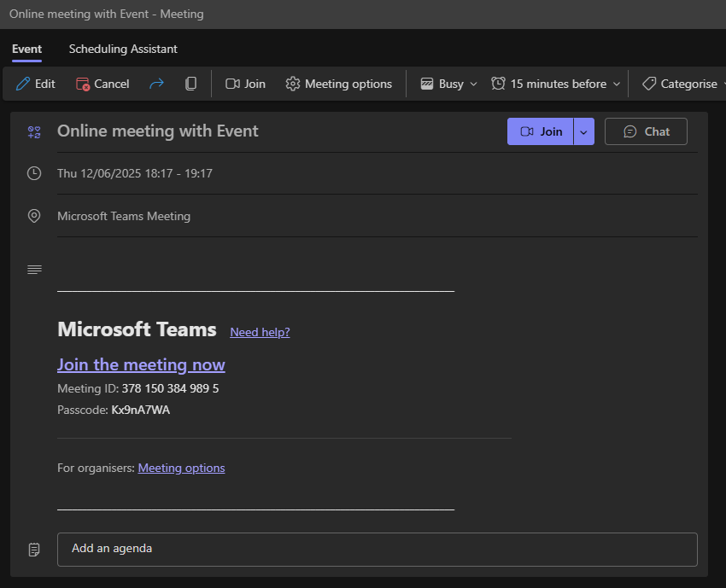
Task: Expand the Join split-button arrow
Action: [x=584, y=131]
